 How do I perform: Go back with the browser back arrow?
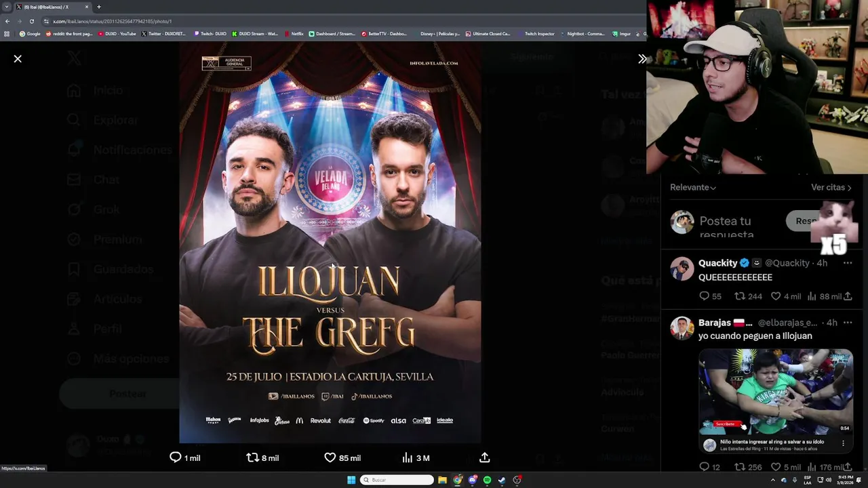coord(7,21)
